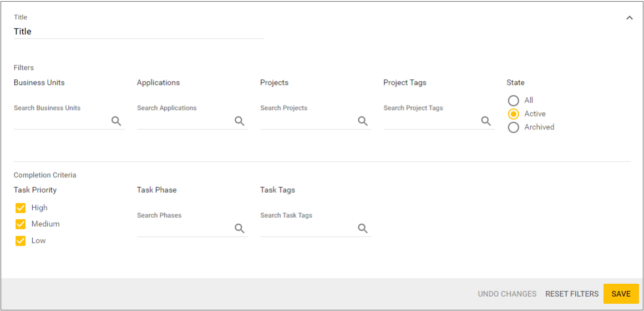
Task: Click the Business Units search magnifier icon
Action: pos(116,121)
